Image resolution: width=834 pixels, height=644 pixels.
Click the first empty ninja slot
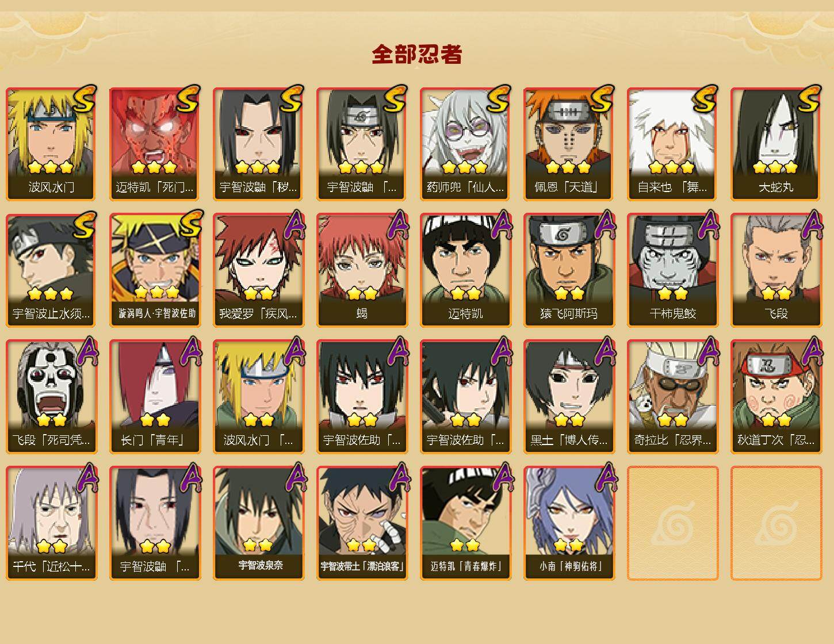tap(672, 523)
